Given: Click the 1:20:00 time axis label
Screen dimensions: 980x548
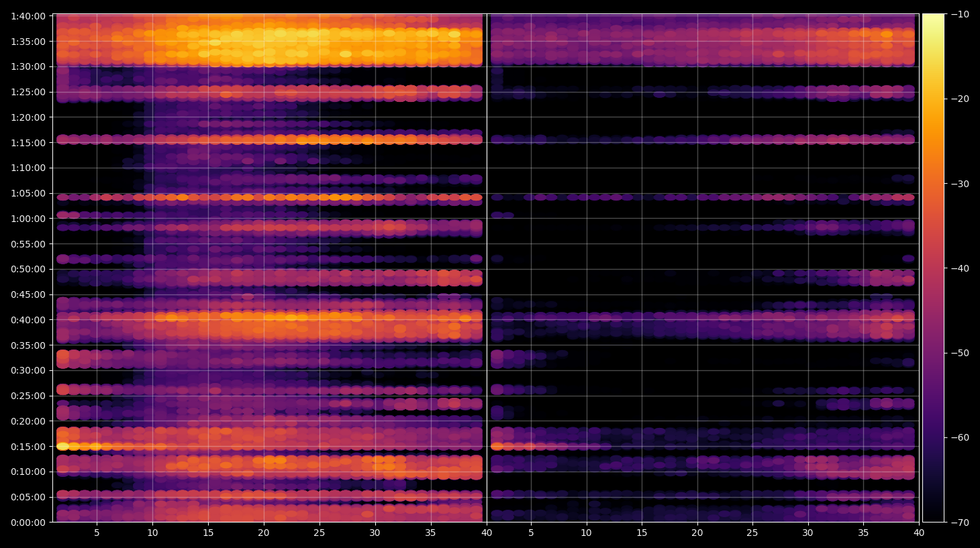Looking at the screenshot, I should pos(28,117).
